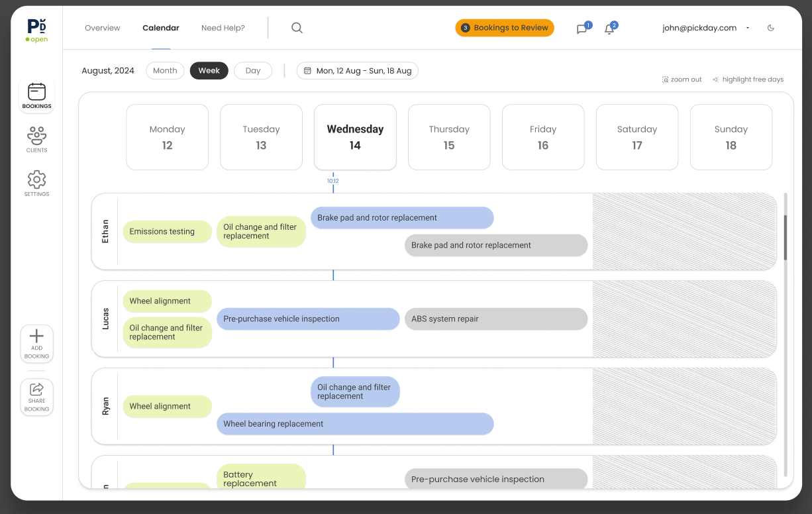Open the chat messages icon

coord(582,28)
